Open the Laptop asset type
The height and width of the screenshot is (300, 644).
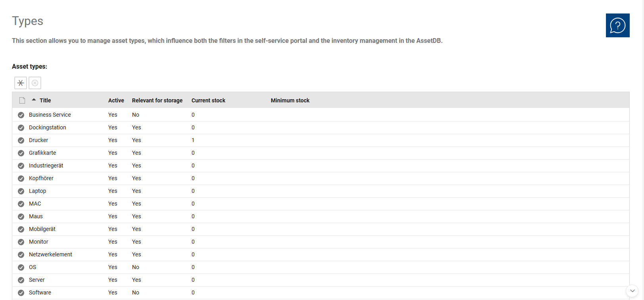coord(38,191)
